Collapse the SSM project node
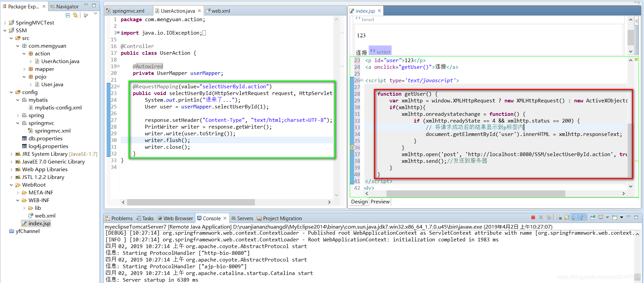 [x=5, y=31]
